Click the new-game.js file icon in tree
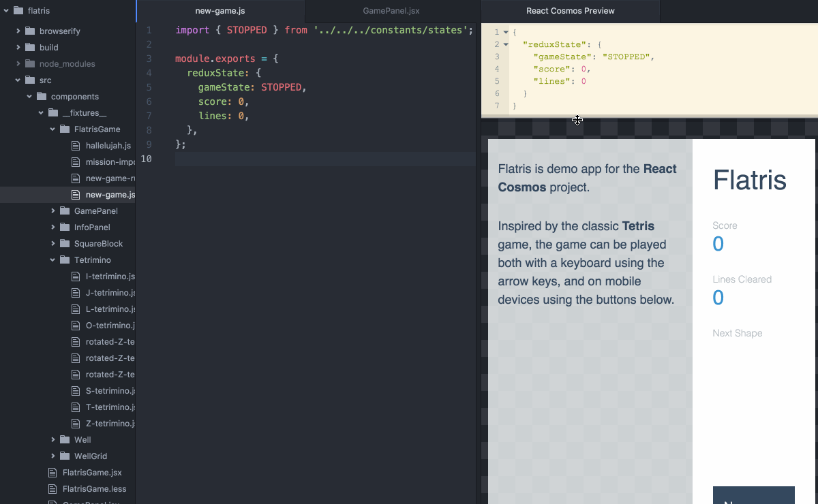This screenshot has width=818, height=504. point(76,195)
